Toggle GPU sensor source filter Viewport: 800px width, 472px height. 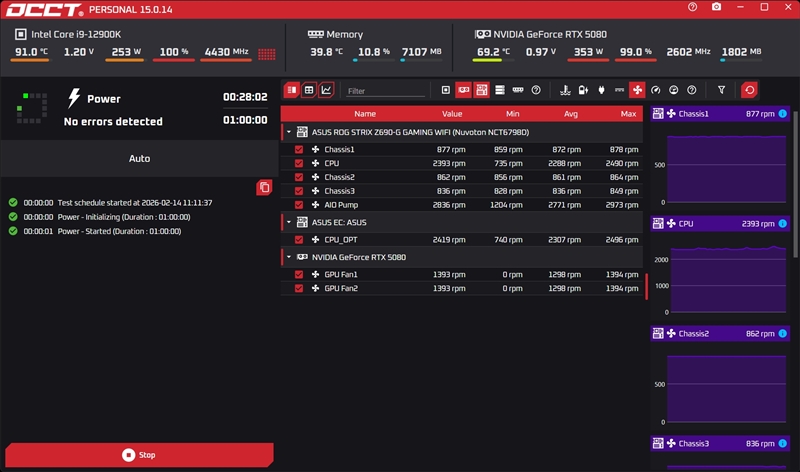tap(463, 90)
